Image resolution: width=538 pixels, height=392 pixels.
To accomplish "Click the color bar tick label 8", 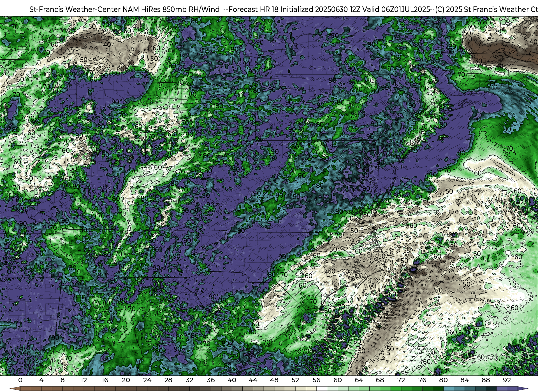I will point(62,380).
